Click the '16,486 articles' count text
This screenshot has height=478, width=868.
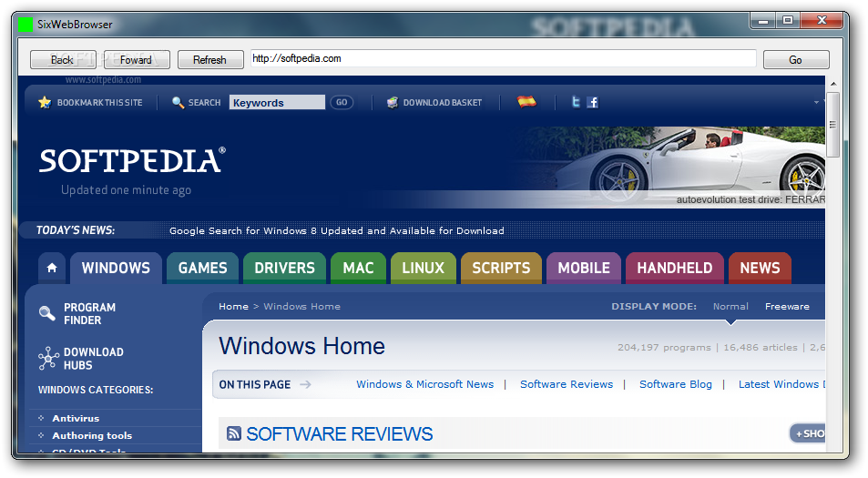tap(761, 348)
